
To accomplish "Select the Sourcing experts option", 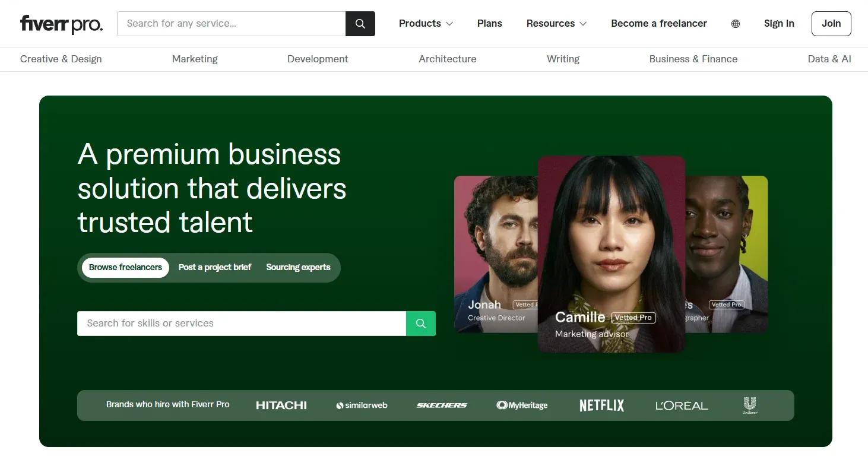I will [298, 267].
